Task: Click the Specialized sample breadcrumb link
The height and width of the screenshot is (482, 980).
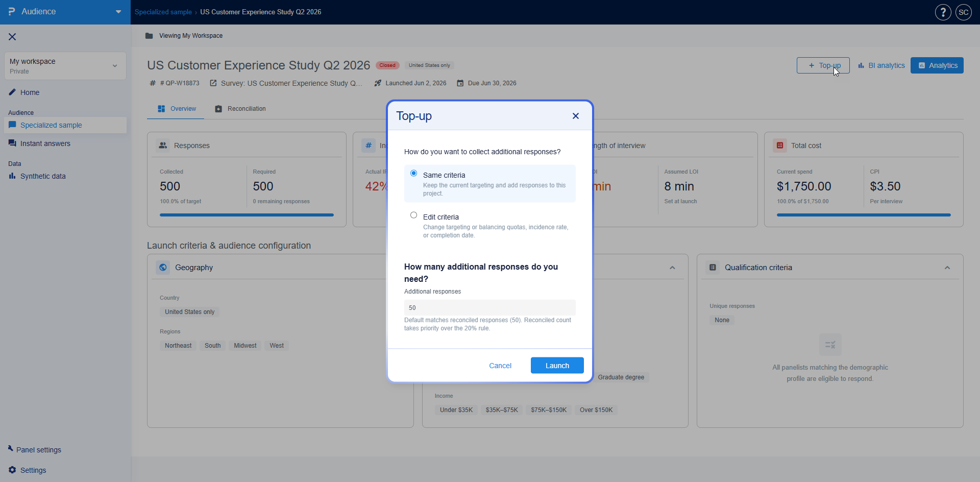Action: click(163, 12)
